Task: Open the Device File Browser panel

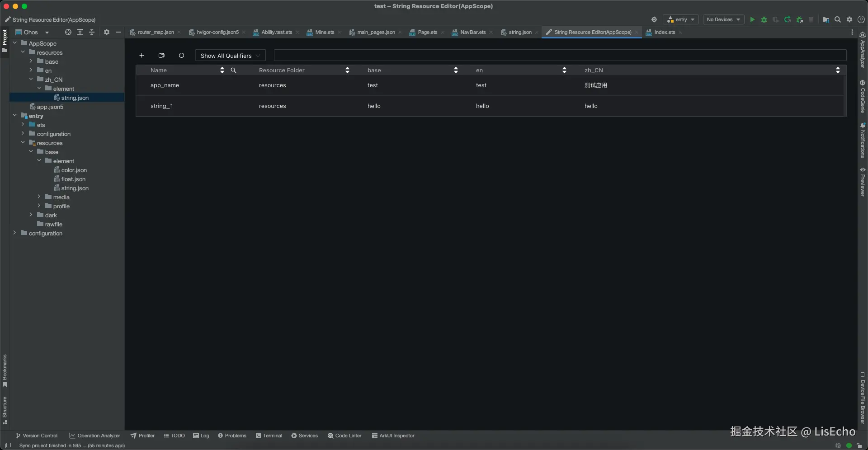Action: (x=863, y=398)
